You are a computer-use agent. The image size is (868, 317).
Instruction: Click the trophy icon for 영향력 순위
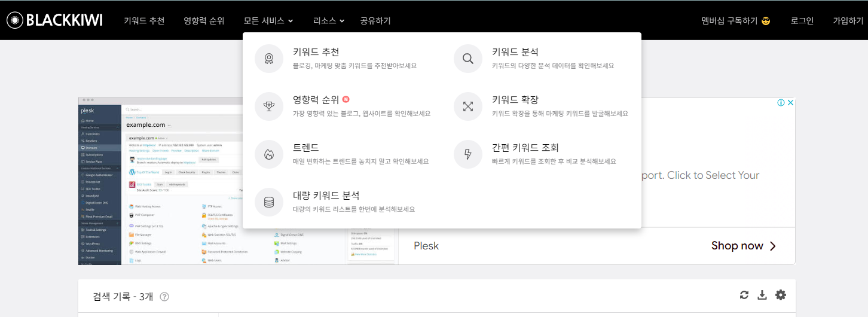click(x=269, y=106)
